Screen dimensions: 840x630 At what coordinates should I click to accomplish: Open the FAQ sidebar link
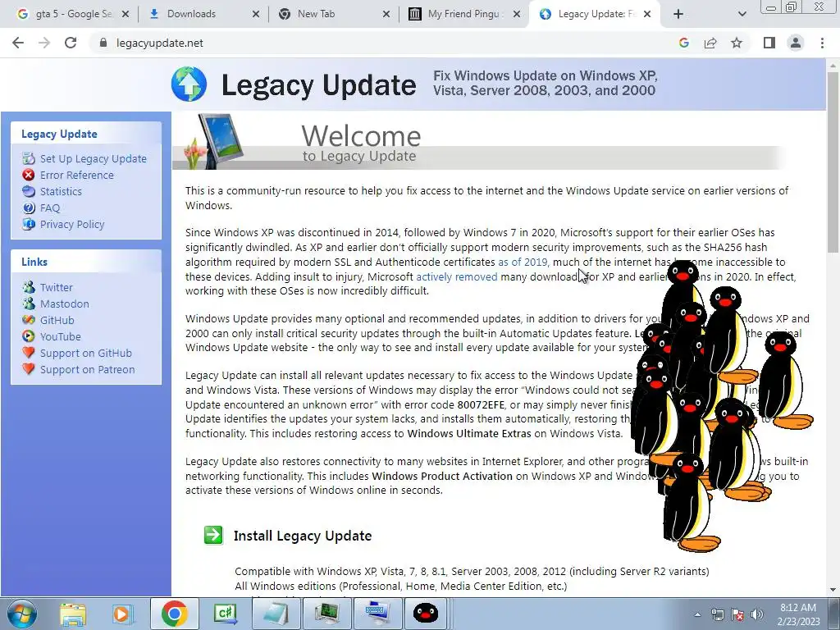coord(50,208)
